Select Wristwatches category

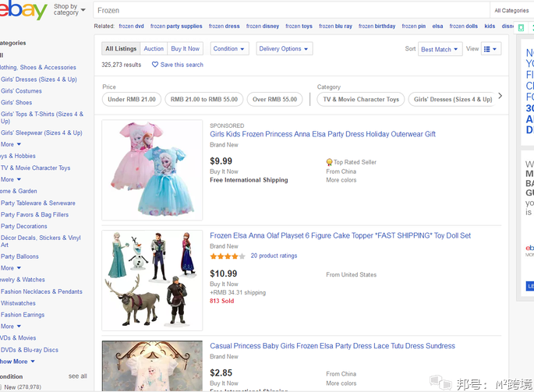(18, 303)
